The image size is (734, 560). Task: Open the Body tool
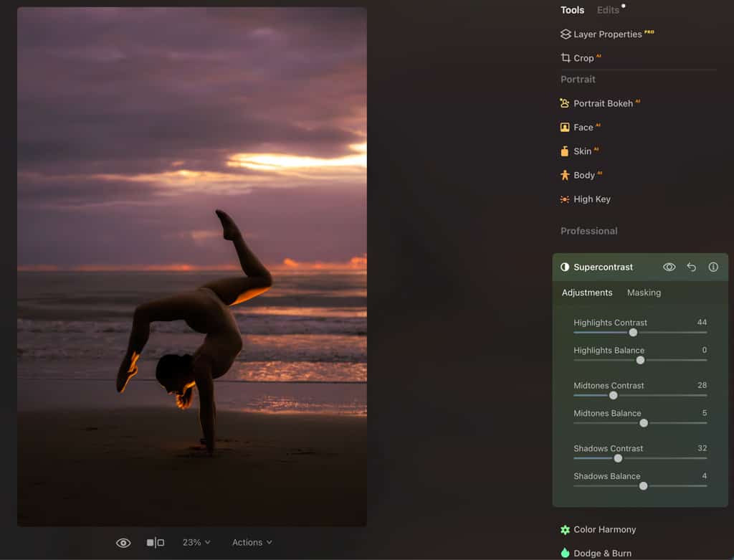[583, 175]
